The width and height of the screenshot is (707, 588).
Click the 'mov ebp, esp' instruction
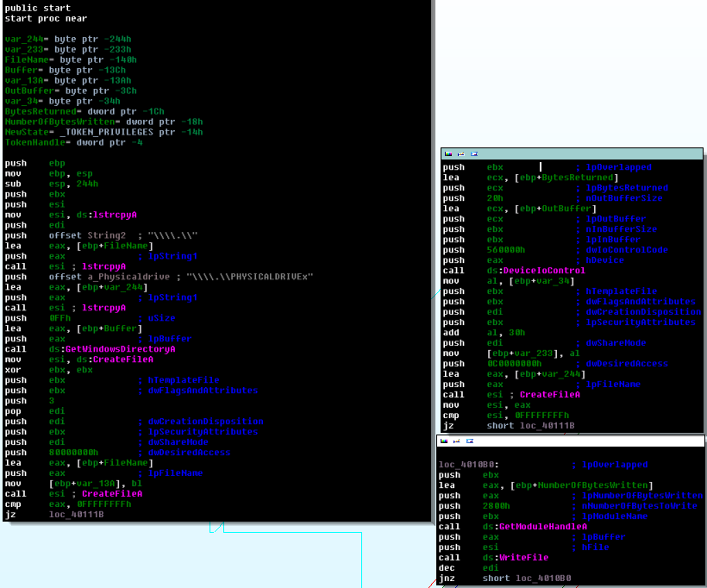pos(48,174)
